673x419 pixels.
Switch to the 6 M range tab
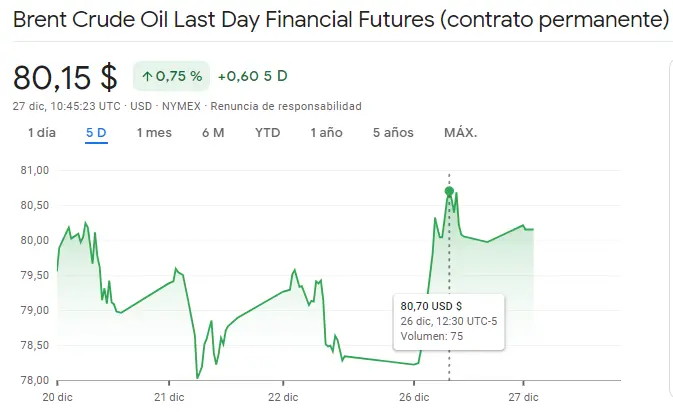pyautogui.click(x=212, y=133)
